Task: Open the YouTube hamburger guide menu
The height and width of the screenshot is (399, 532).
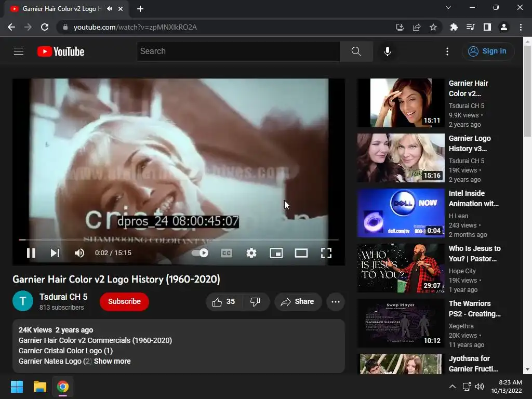Action: coord(19,51)
